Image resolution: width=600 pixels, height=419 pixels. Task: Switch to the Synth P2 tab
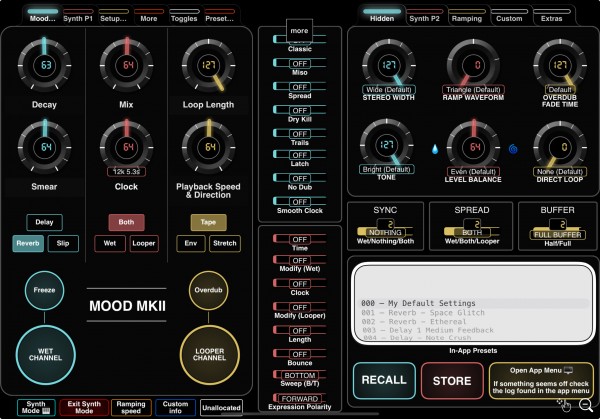point(424,16)
